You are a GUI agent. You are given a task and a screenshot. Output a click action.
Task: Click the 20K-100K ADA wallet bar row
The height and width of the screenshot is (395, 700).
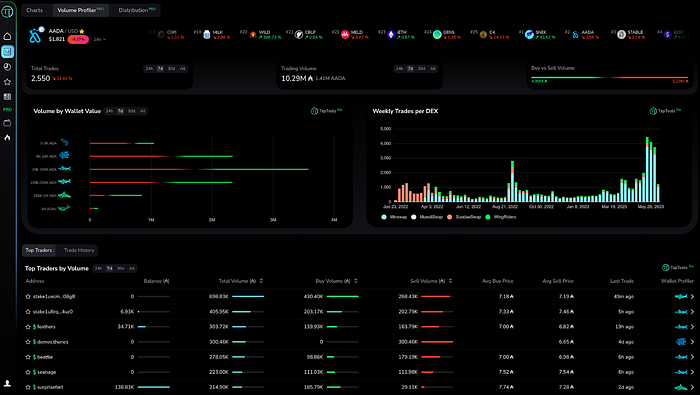[199, 169]
